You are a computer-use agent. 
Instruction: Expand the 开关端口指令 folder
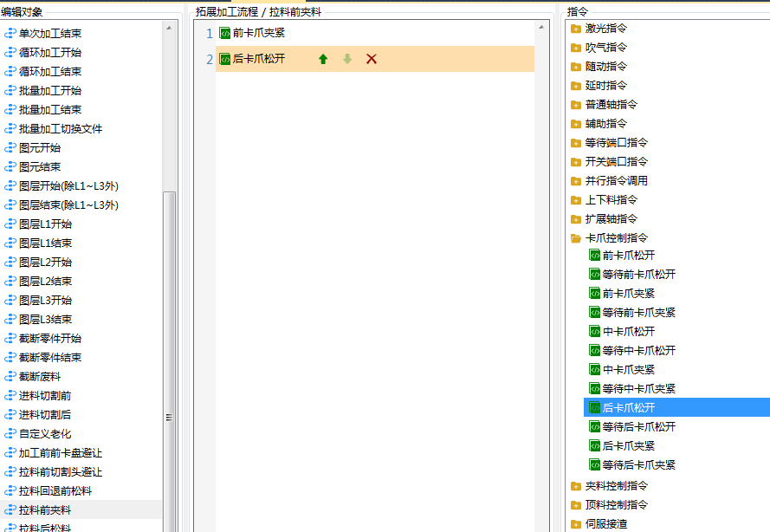point(576,163)
